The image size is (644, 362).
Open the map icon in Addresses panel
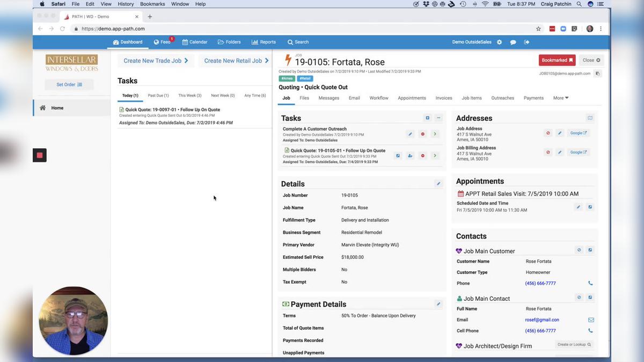click(590, 118)
